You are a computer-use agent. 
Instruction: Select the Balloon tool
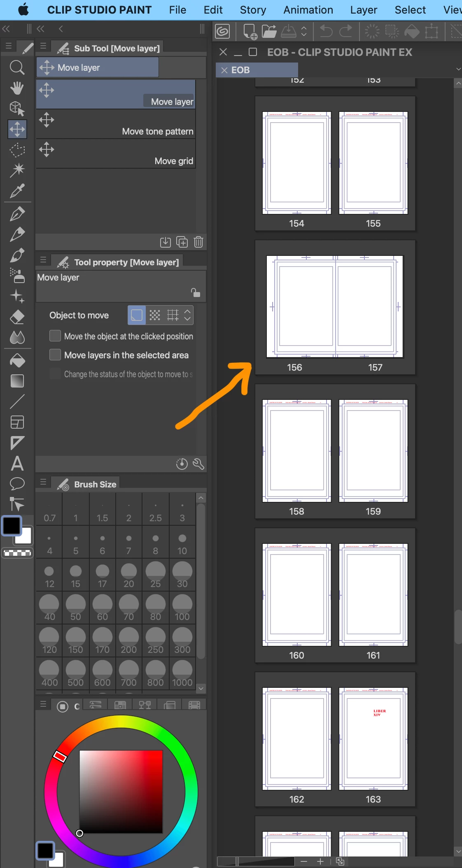[x=17, y=484]
